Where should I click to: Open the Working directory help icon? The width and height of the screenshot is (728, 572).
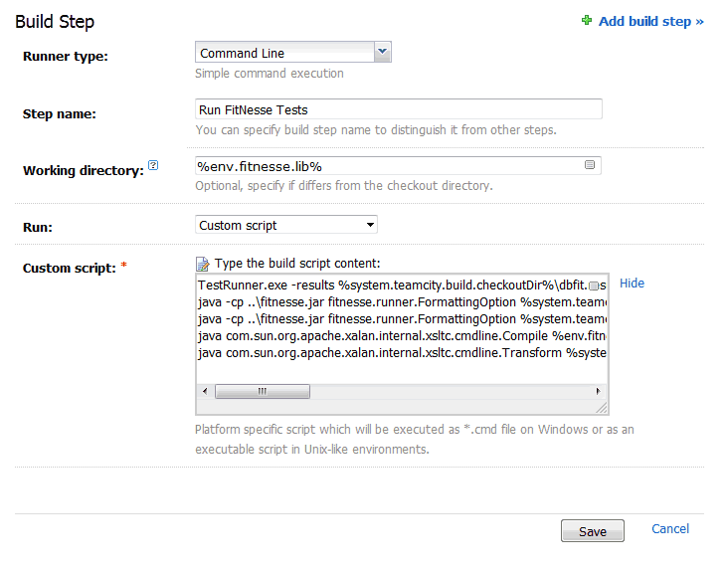pyautogui.click(x=153, y=166)
